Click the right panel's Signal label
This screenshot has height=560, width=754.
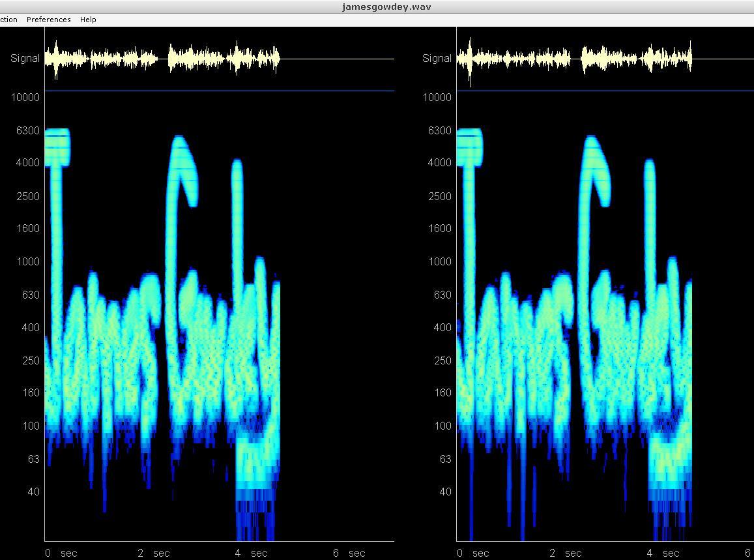[x=437, y=58]
